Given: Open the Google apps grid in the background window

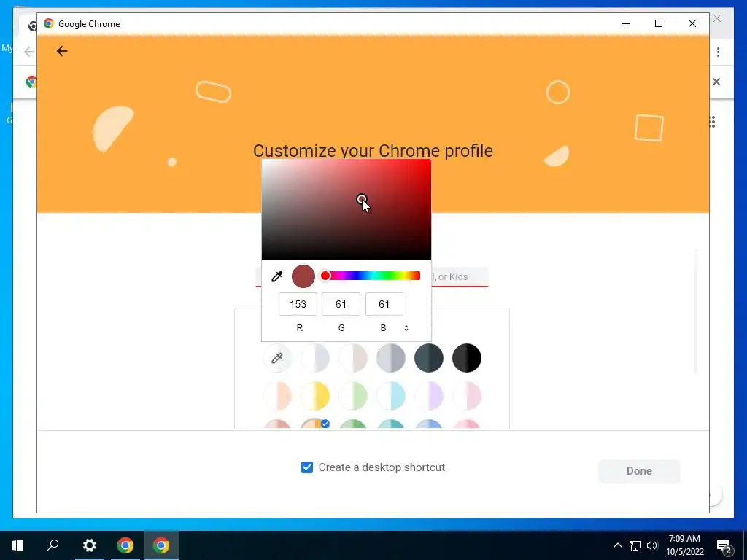Looking at the screenshot, I should coord(713,122).
